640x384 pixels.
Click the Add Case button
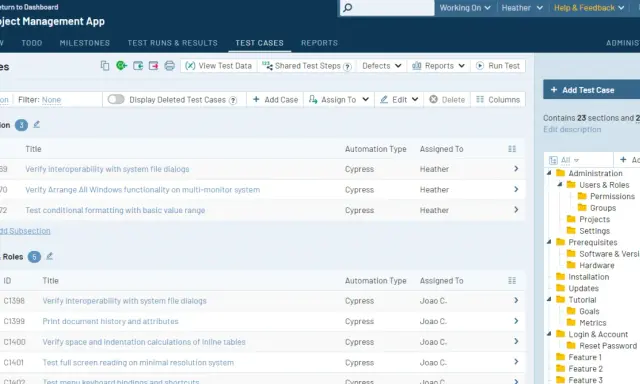[276, 100]
